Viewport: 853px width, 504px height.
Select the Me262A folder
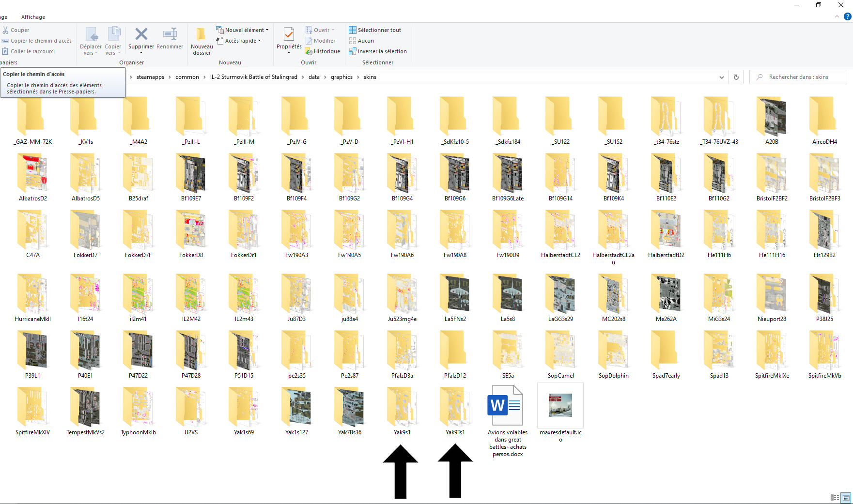[x=667, y=298]
